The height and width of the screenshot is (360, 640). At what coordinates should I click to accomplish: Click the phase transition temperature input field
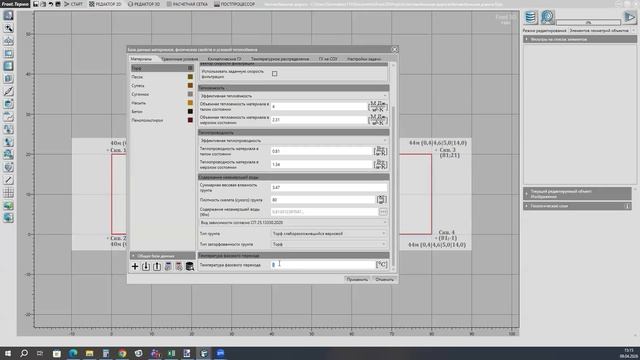click(322, 264)
